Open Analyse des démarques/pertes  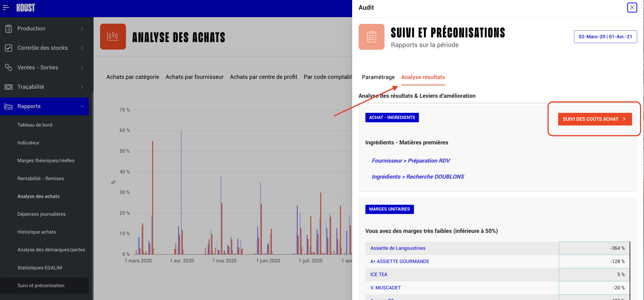(51, 249)
